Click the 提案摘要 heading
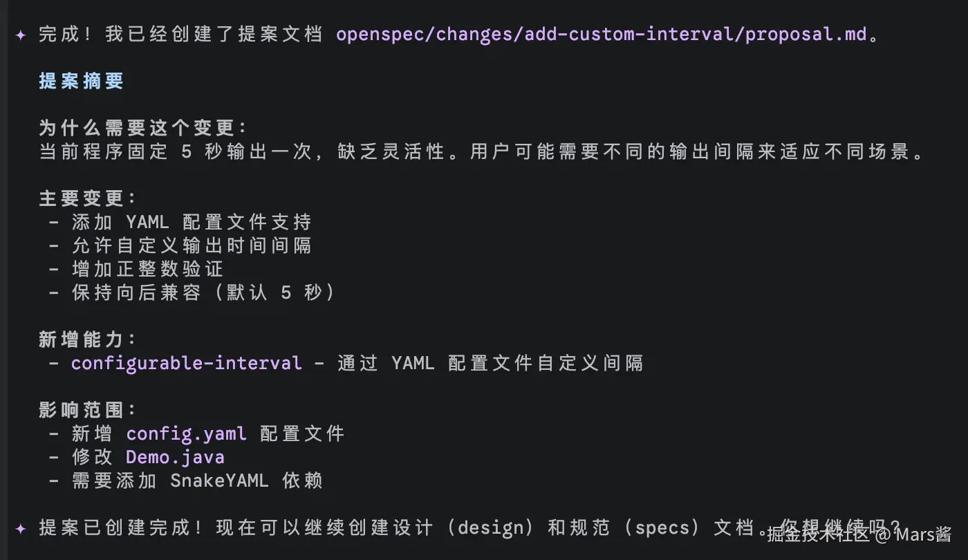The image size is (968, 560). pyautogui.click(x=81, y=81)
